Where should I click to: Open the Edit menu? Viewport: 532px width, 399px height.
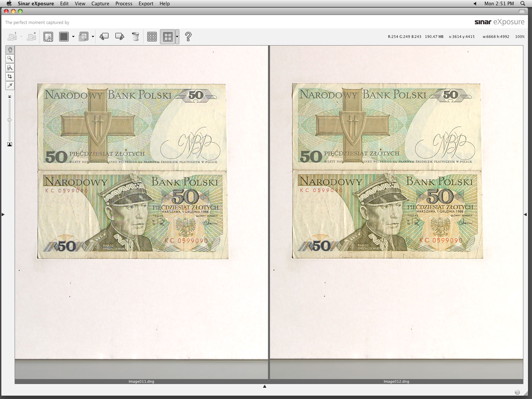coord(65,4)
